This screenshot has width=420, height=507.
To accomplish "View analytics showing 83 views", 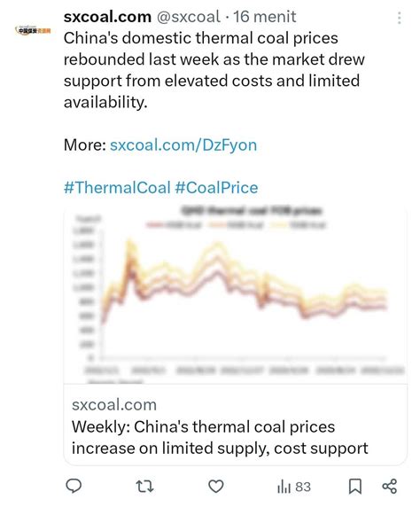I will pyautogui.click(x=293, y=487).
